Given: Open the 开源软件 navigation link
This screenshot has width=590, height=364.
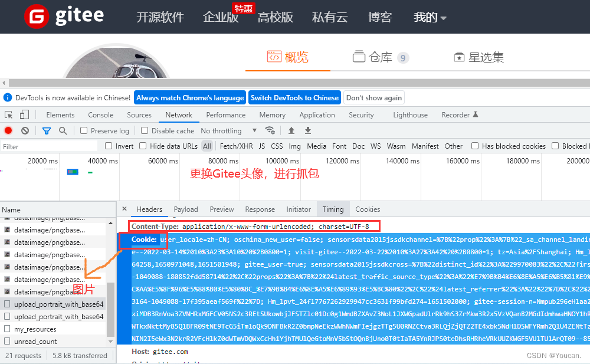Looking at the screenshot, I should point(160,17).
